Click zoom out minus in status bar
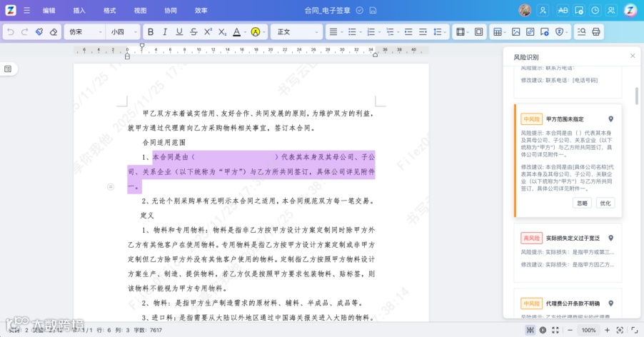The width and height of the screenshot is (644, 337). coord(570,330)
